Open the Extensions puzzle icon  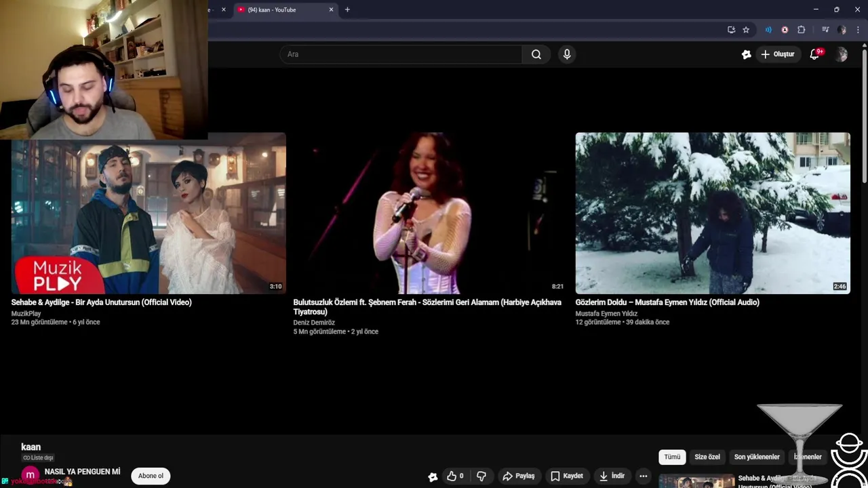tap(801, 30)
